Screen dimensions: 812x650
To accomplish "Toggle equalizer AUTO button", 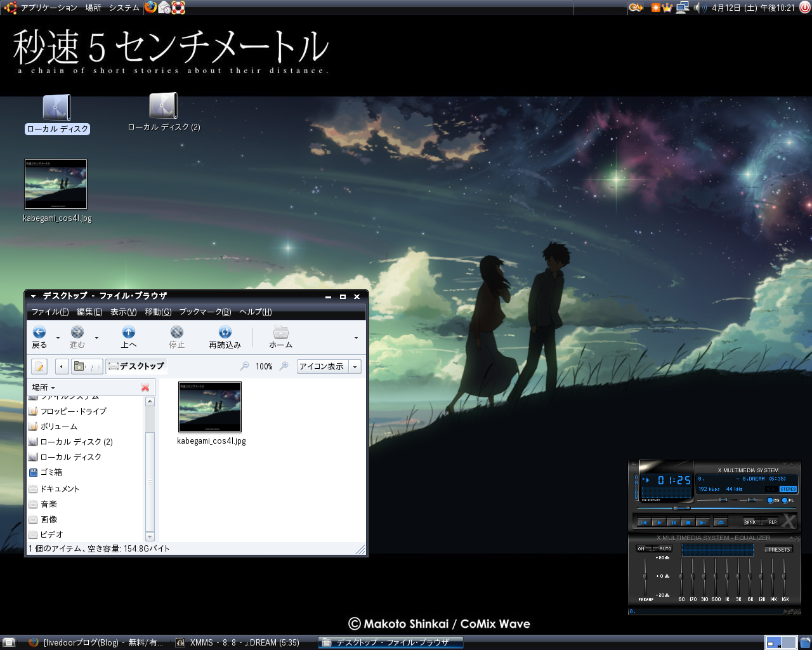I will point(664,548).
